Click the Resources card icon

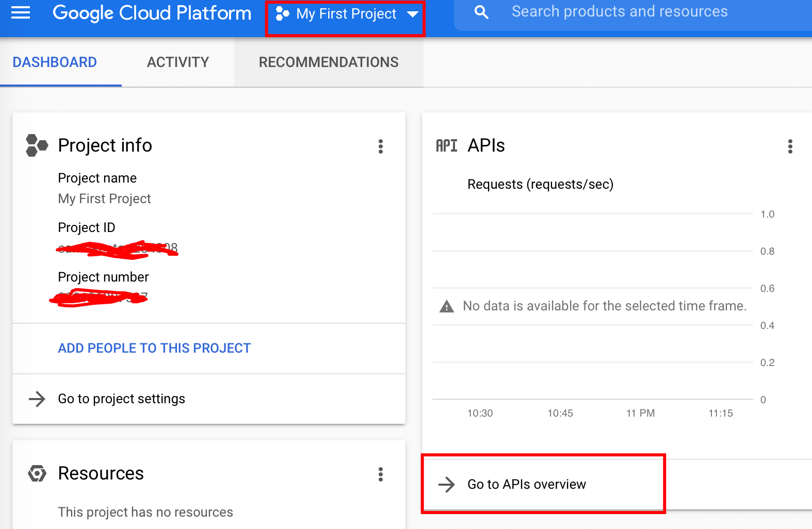click(x=37, y=473)
